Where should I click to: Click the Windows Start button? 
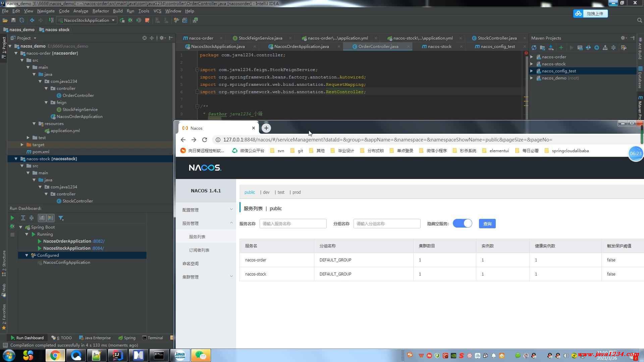point(8,355)
